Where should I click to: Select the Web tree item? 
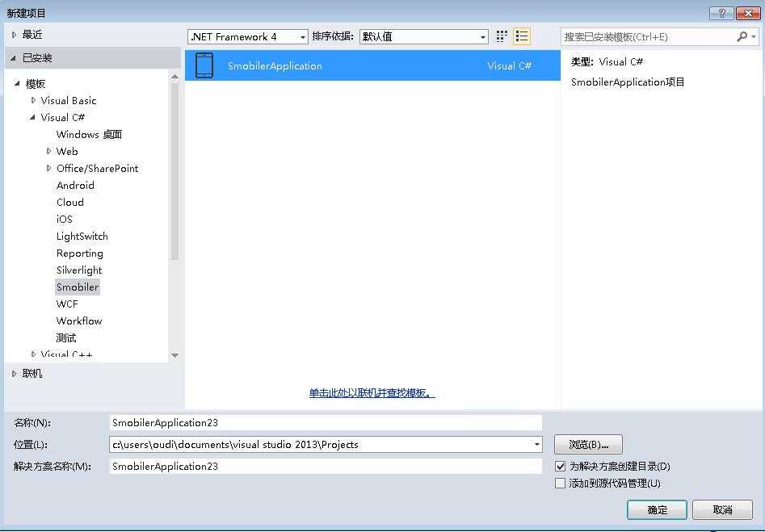tap(67, 151)
